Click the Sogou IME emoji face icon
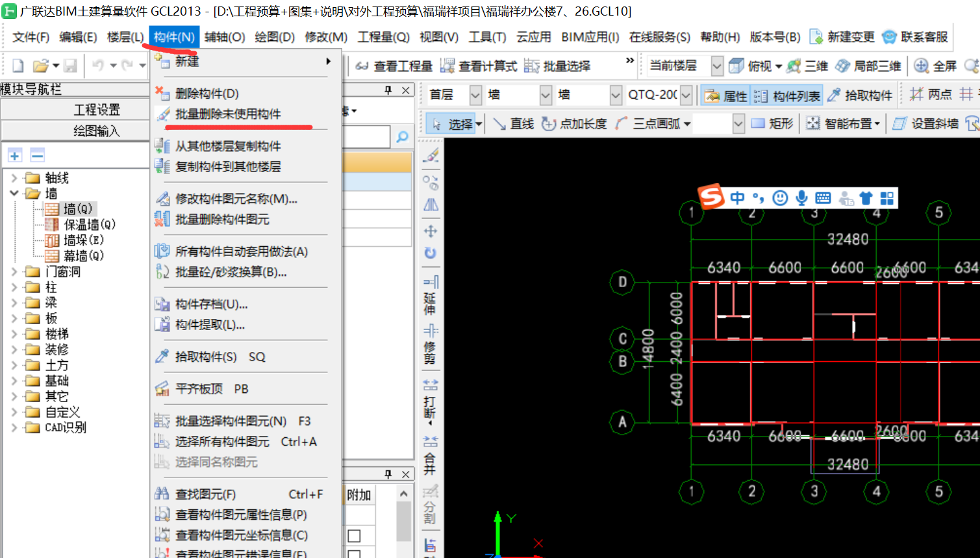Viewport: 980px width, 558px height. pos(780,197)
